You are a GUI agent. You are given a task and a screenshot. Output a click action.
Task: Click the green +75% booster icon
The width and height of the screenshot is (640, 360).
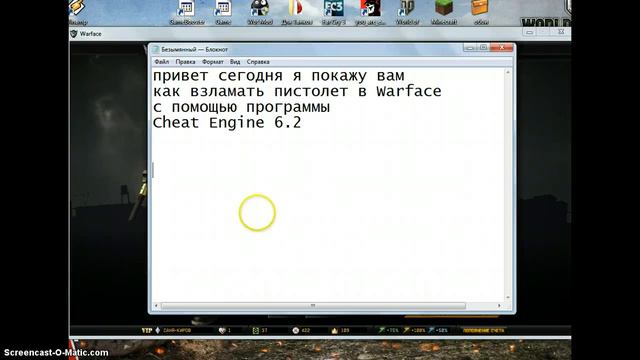click(x=381, y=330)
